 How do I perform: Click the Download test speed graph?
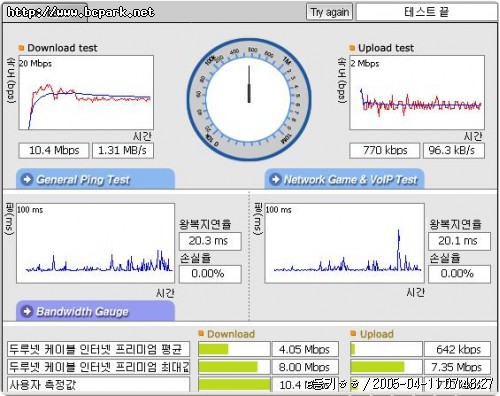click(86, 93)
